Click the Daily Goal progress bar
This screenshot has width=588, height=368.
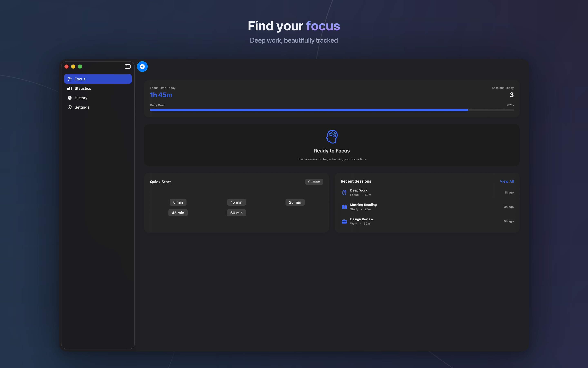click(x=332, y=110)
